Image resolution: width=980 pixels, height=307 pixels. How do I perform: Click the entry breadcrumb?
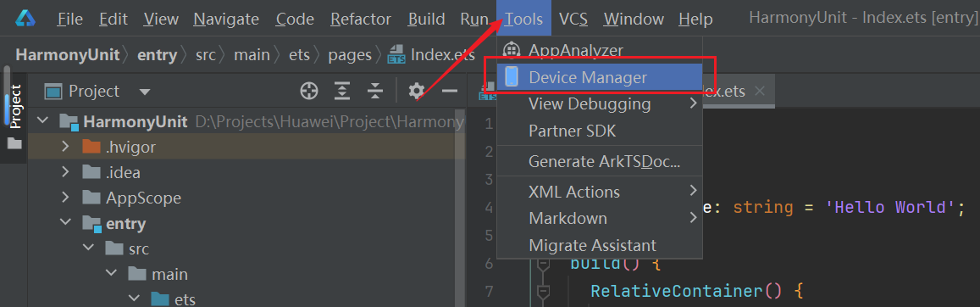pos(158,55)
